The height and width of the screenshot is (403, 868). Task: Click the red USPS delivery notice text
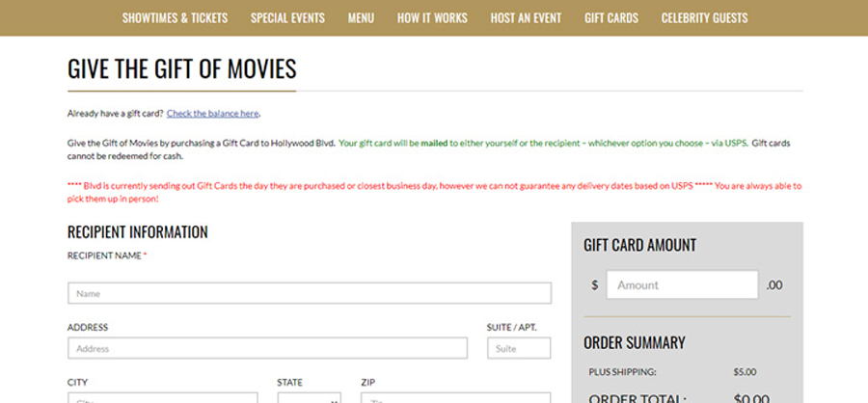tap(434, 192)
